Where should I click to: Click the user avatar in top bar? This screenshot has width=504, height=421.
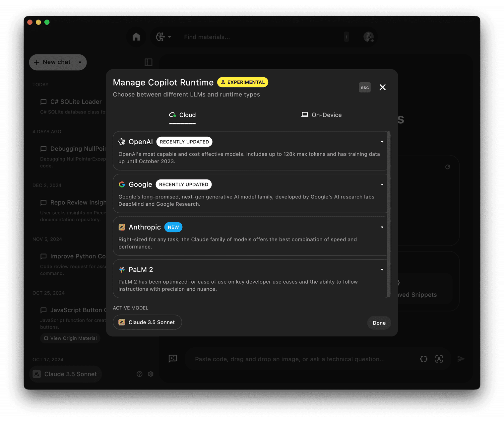tap(368, 37)
